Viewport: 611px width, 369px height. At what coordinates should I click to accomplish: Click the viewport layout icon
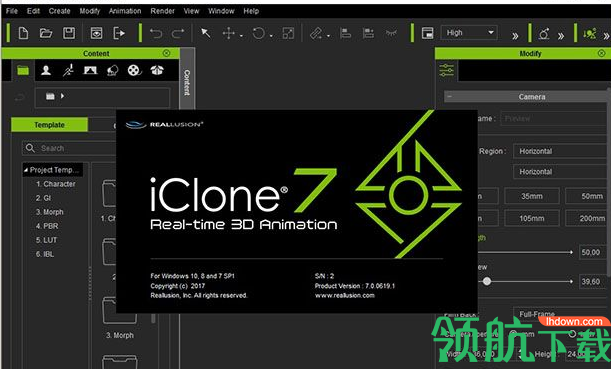427,33
